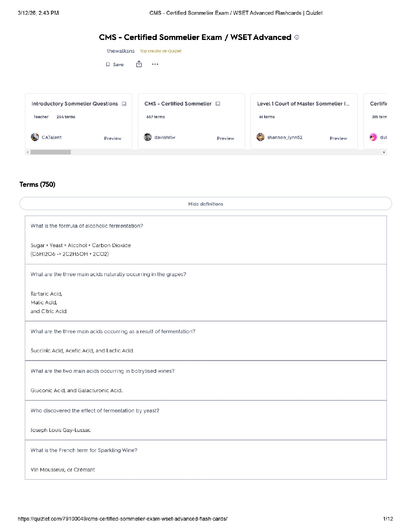Click the horizontal scrollbar thumb under the set cards

pos(51,152)
